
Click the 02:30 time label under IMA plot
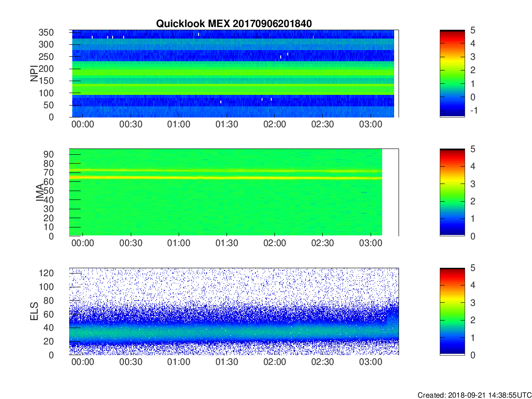point(322,243)
